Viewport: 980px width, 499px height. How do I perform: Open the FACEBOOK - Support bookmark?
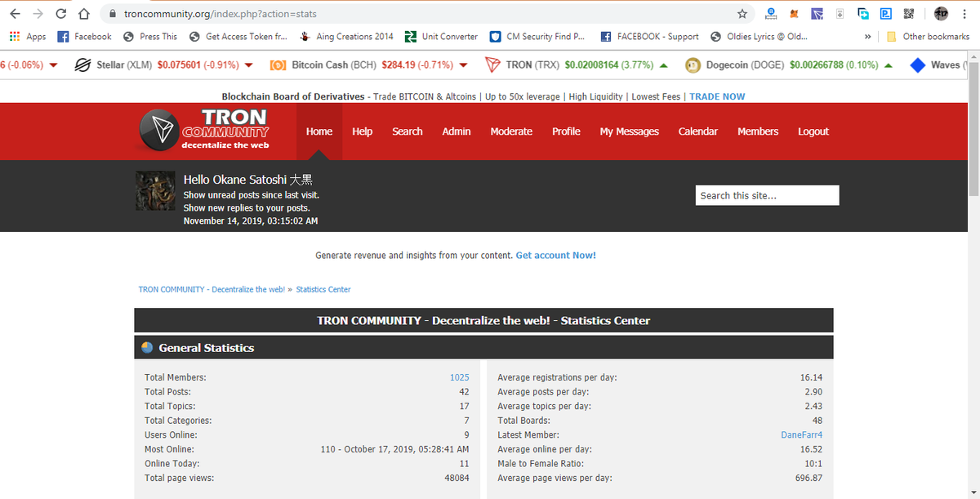coord(650,36)
